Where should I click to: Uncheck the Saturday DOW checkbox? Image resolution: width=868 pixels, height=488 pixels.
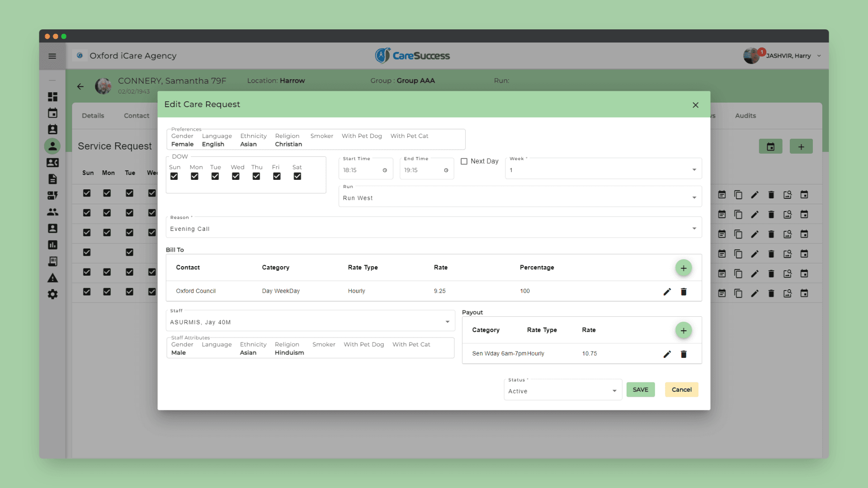(x=297, y=176)
